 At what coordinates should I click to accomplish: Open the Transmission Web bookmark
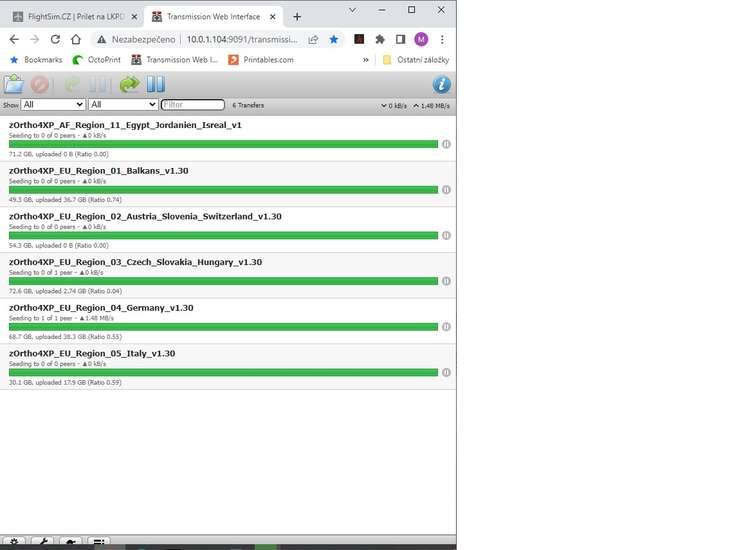click(x=174, y=60)
